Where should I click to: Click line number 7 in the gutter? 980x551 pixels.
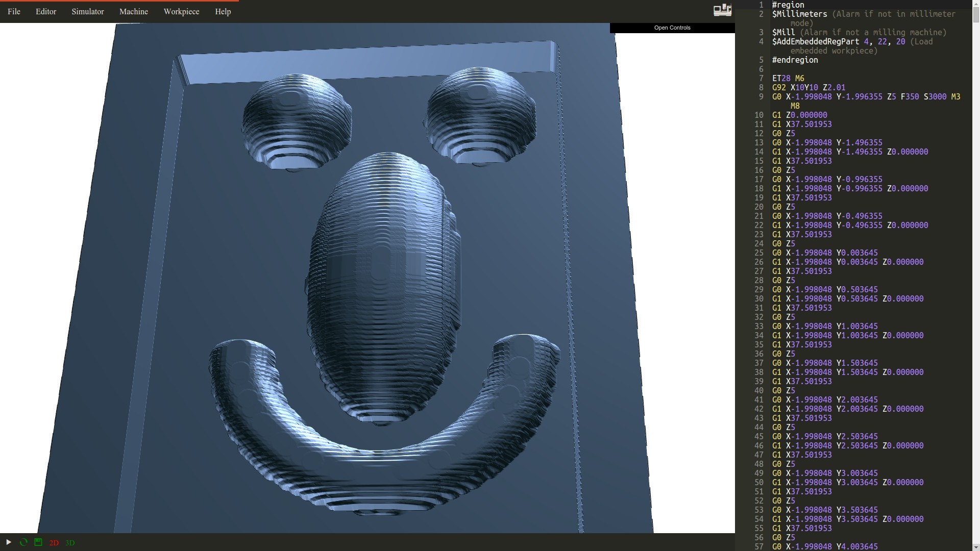(x=761, y=78)
